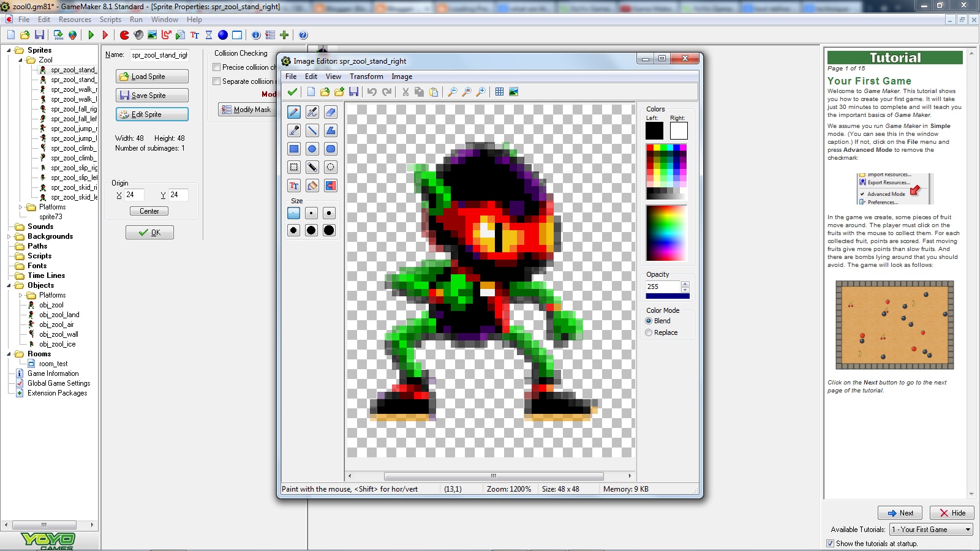Select the Fill bucket tool
Image resolution: width=980 pixels, height=551 pixels.
pyautogui.click(x=312, y=186)
